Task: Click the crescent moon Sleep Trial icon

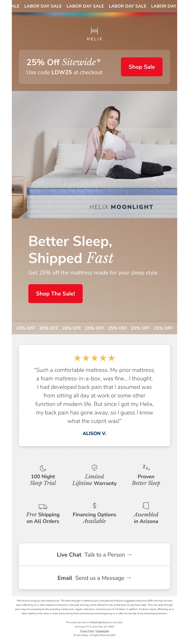Action: pyautogui.click(x=43, y=468)
